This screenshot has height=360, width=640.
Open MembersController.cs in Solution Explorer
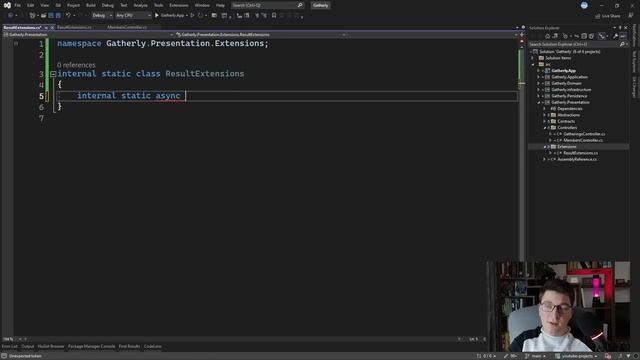(x=583, y=140)
